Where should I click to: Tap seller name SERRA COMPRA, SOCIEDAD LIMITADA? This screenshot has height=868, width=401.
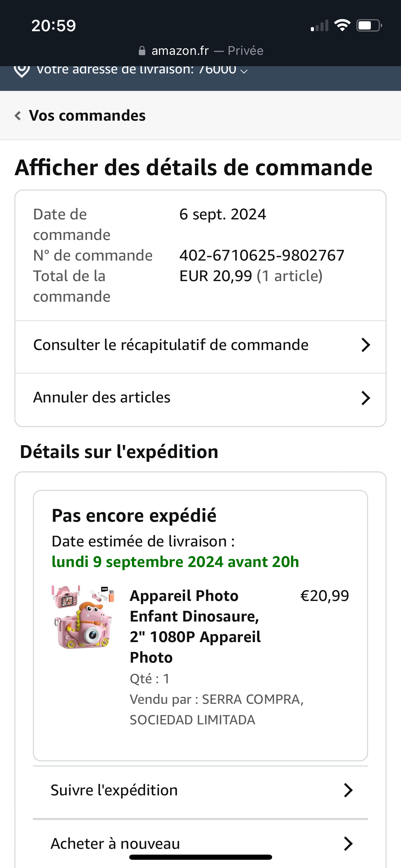(217, 709)
